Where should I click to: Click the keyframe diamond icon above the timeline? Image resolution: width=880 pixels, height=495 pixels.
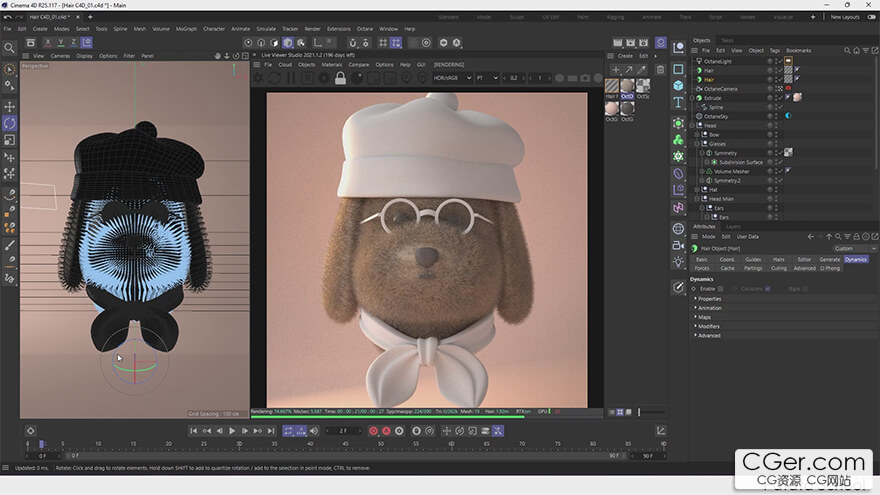[x=31, y=431]
